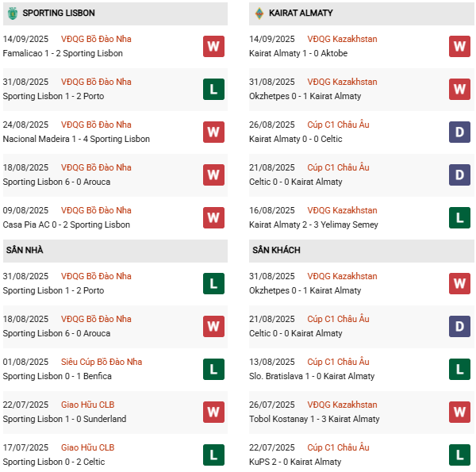Image resolution: width=476 pixels, height=472 pixels.
Task: Open the Siêu Cúp Bồ Đào Nha competition link
Action: tap(102, 362)
